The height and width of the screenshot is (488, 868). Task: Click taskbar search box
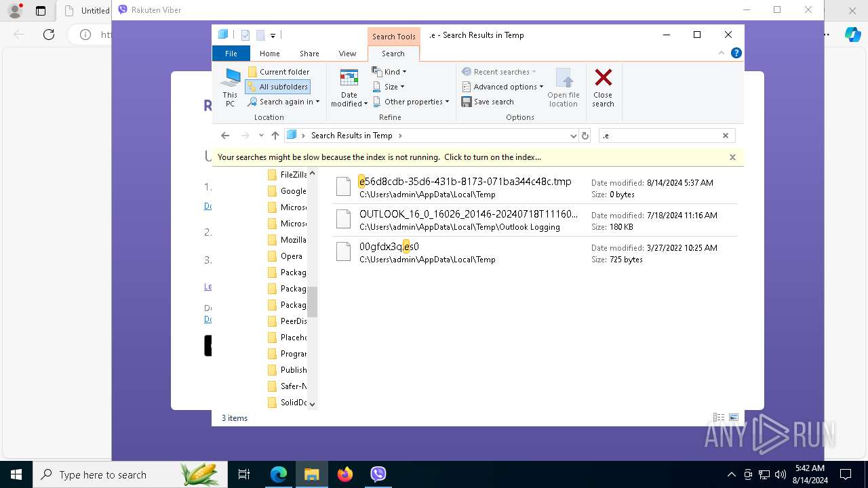point(129,474)
